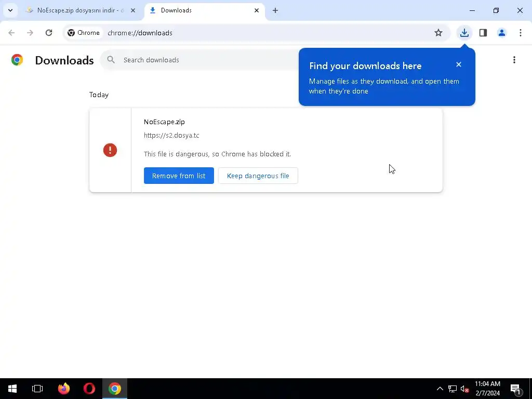Click the chrome://downloads address bar

click(x=264, y=33)
